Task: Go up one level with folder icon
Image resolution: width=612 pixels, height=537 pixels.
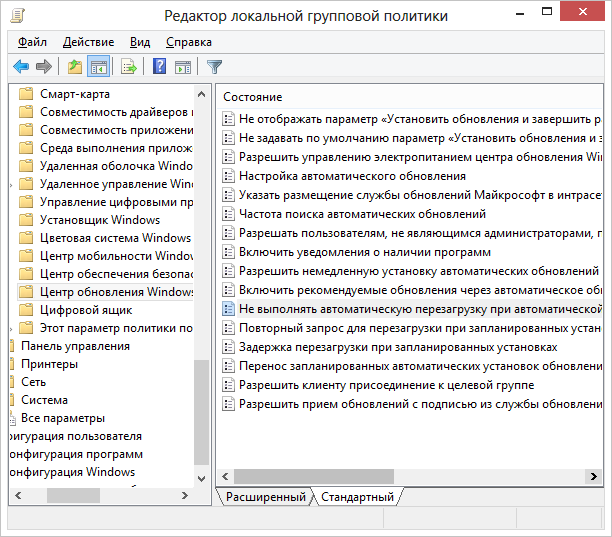Action: [75, 67]
